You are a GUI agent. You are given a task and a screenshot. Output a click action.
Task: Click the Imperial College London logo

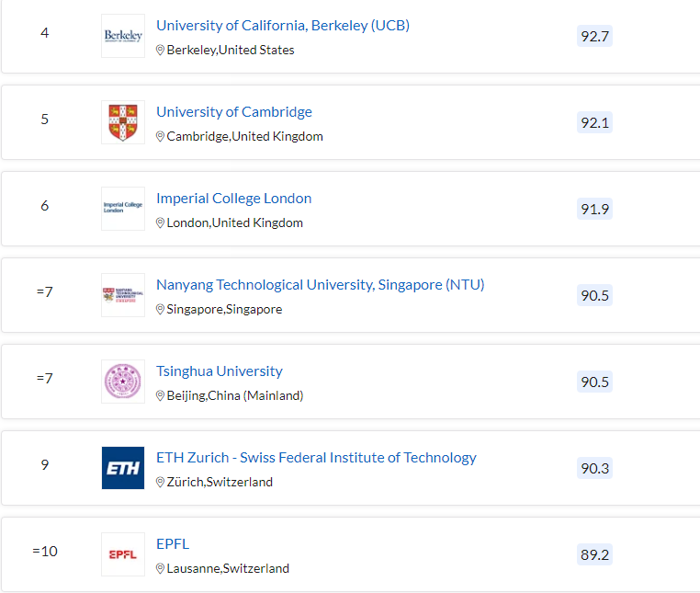click(x=123, y=209)
